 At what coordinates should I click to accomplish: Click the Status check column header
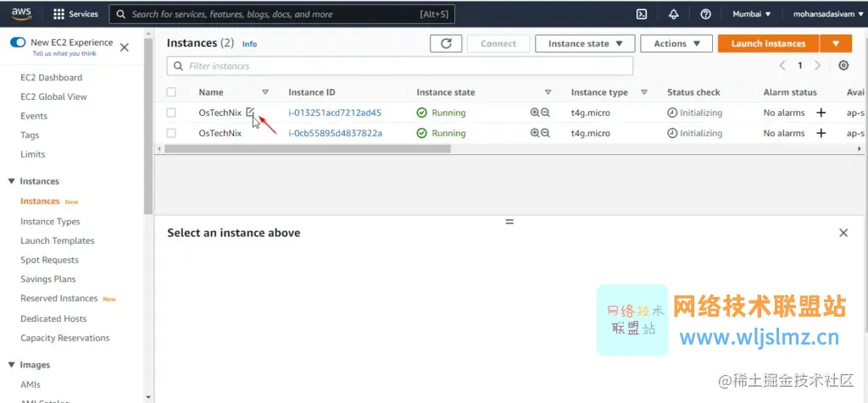pyautogui.click(x=693, y=92)
